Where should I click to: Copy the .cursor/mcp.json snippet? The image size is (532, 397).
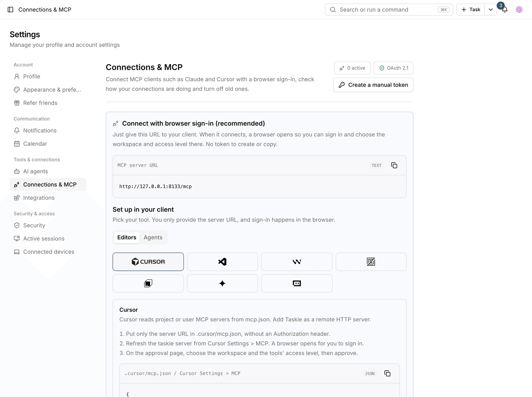tap(387, 373)
